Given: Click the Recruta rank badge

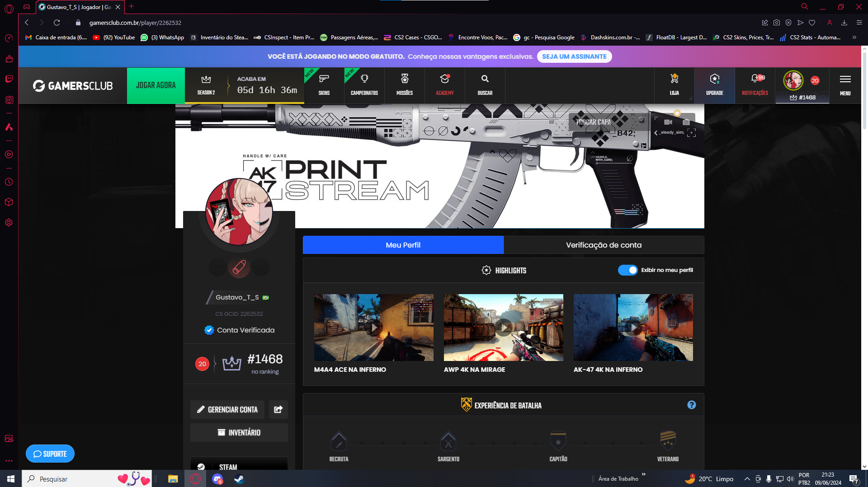Looking at the screenshot, I should point(339,441).
